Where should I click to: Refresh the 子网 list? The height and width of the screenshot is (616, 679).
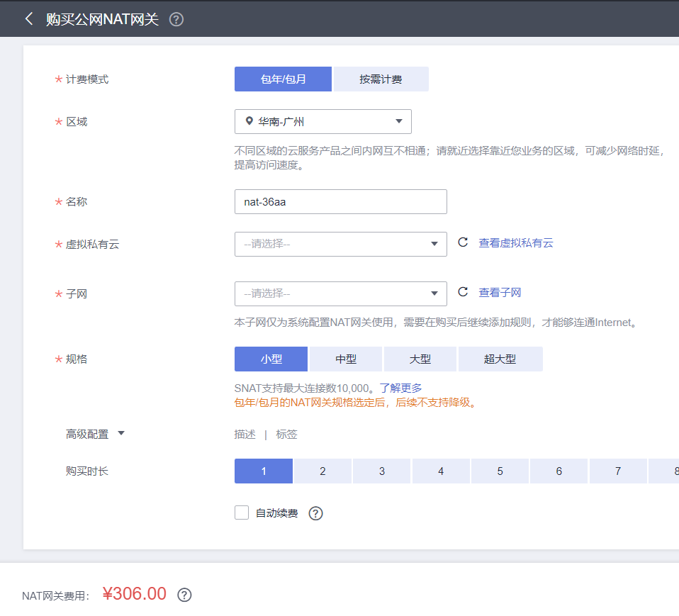[463, 292]
